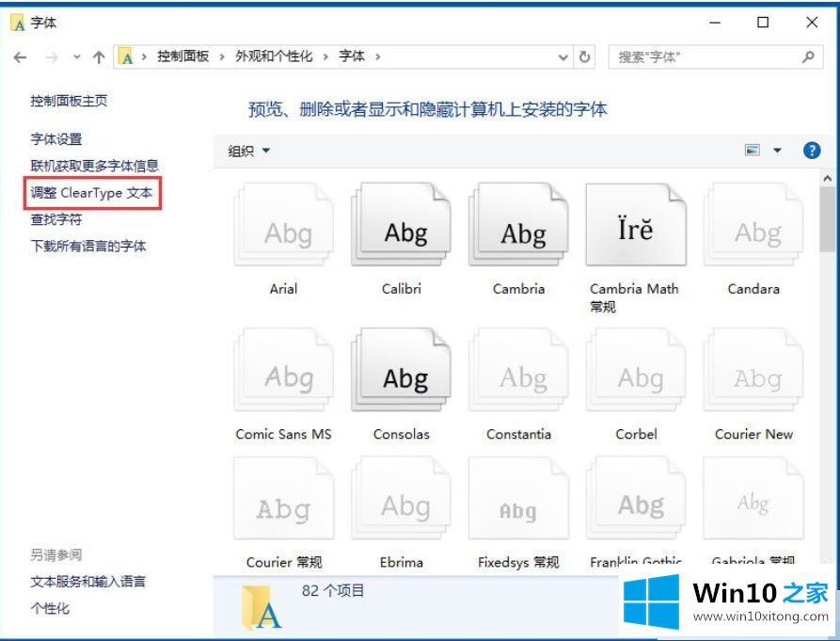Expand chevron after 外观和个性化 breadcrumb
This screenshot has height=641, width=840.
(x=325, y=56)
